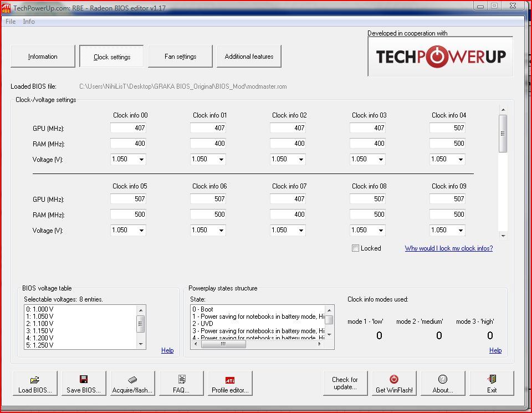
Task: Click the Clock info 07 GPU MHz field
Action: tap(288, 199)
